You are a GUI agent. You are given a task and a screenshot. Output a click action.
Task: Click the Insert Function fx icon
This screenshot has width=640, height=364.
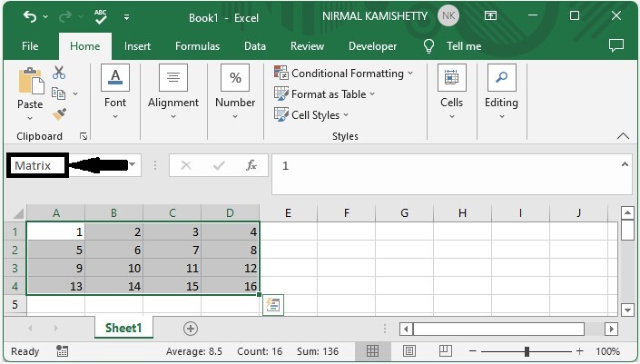tap(251, 165)
